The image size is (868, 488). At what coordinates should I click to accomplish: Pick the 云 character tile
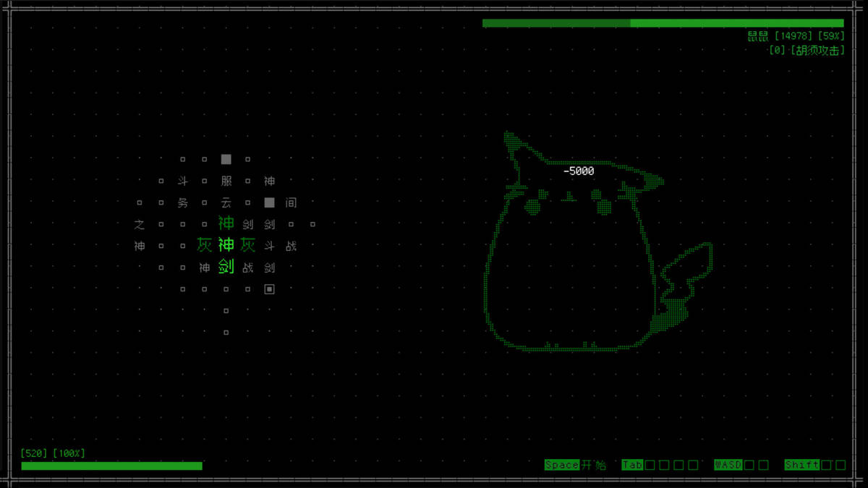pos(226,203)
